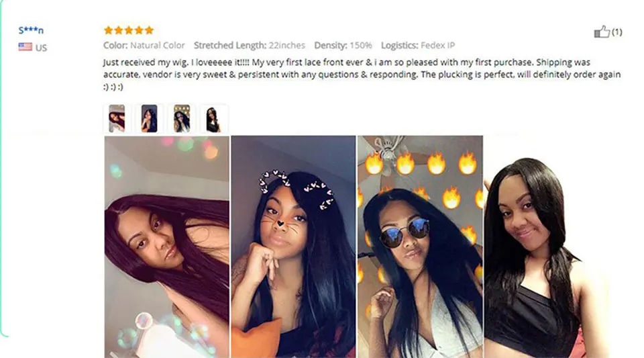Click the helpful vote count (1)
The height and width of the screenshot is (358, 644).
point(617,32)
